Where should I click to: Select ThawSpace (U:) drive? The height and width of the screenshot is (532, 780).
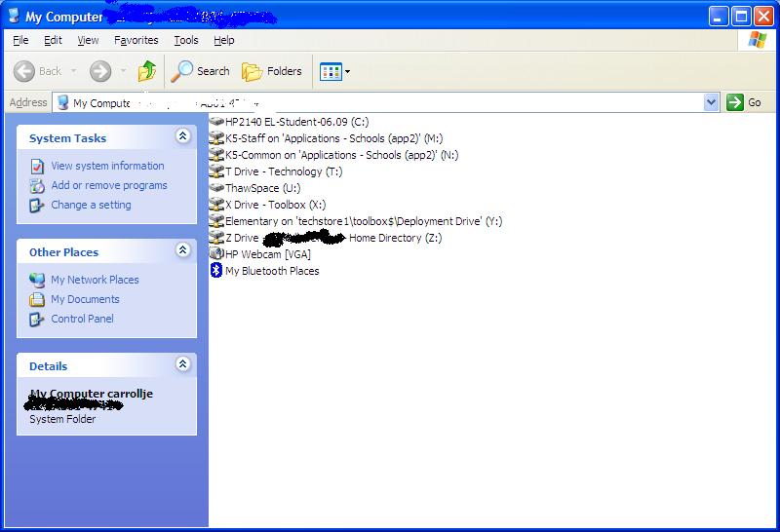coord(263,188)
